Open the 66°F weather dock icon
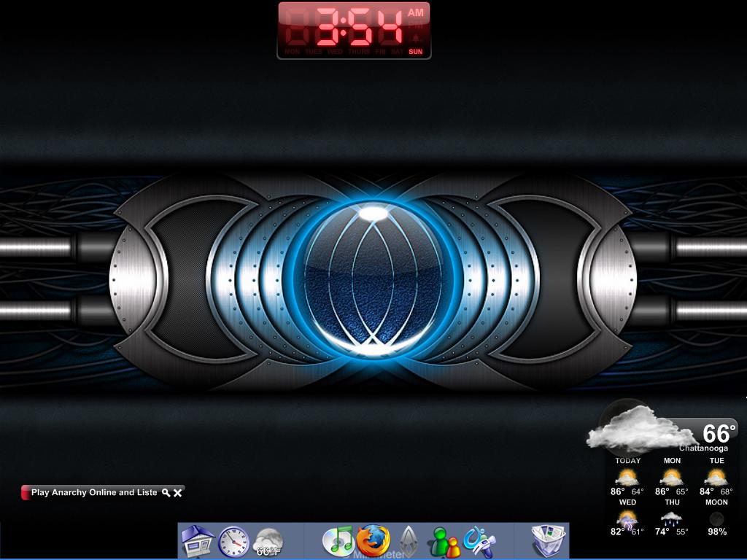 (x=268, y=542)
